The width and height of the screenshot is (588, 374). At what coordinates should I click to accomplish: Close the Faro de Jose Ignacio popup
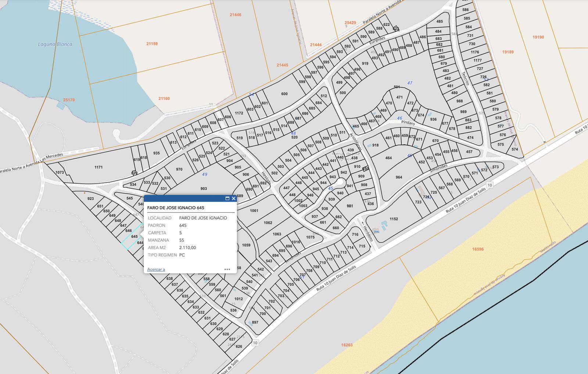click(x=234, y=198)
